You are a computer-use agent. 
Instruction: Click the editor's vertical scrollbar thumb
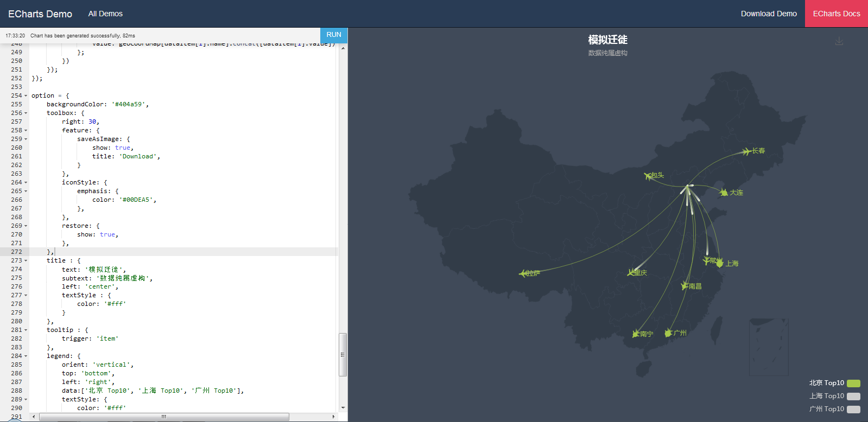click(x=343, y=355)
